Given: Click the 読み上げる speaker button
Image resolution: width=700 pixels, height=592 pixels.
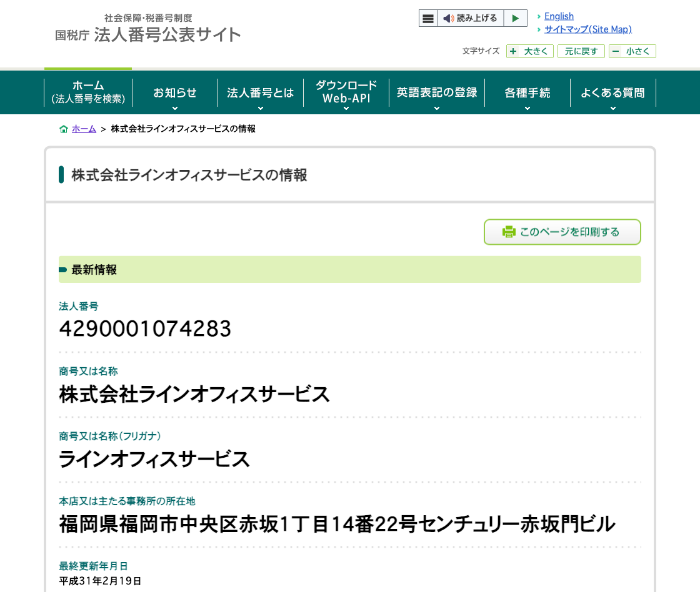Looking at the screenshot, I should point(470,18).
